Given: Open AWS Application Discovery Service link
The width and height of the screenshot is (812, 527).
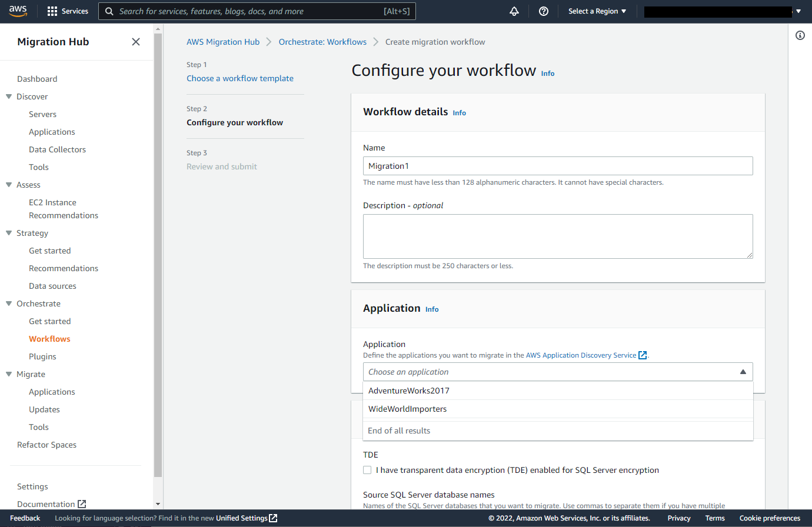Looking at the screenshot, I should pos(581,355).
